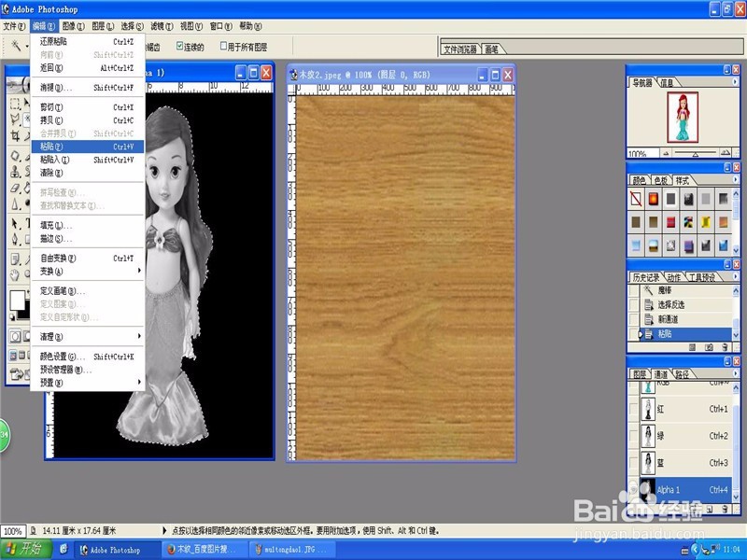Click create new document from state icon
This screenshot has height=560, width=747.
[692, 347]
